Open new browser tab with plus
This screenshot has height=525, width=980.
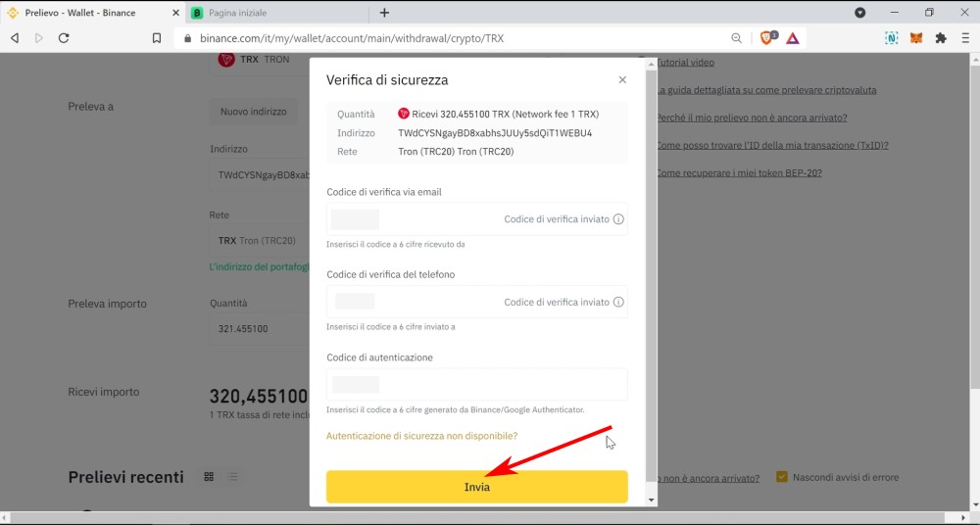[x=384, y=13]
